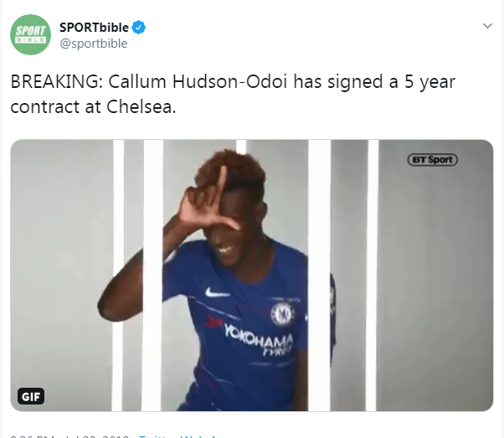Click the name Callum Hudson-Odoi in the tweet
Image resolution: width=504 pixels, height=438 pixels.
198,82
